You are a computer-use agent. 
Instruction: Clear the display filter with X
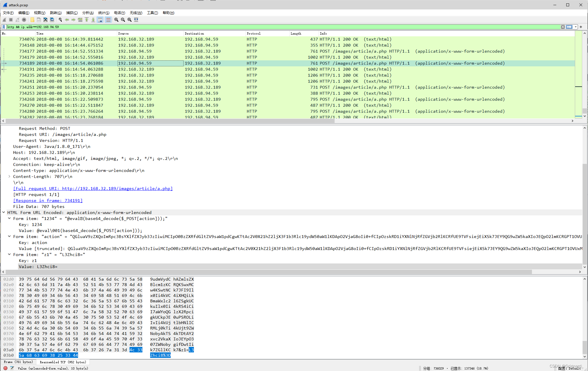563,27
